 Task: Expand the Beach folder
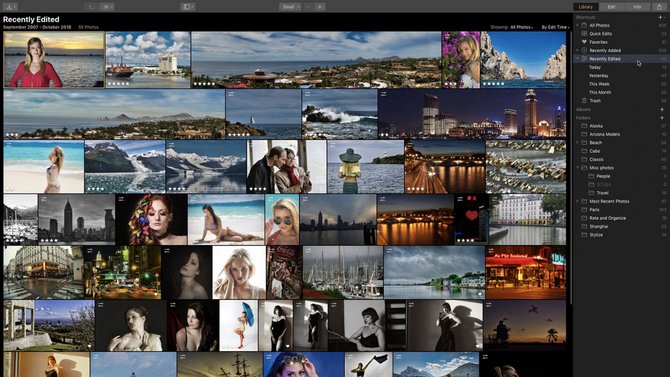[578, 142]
